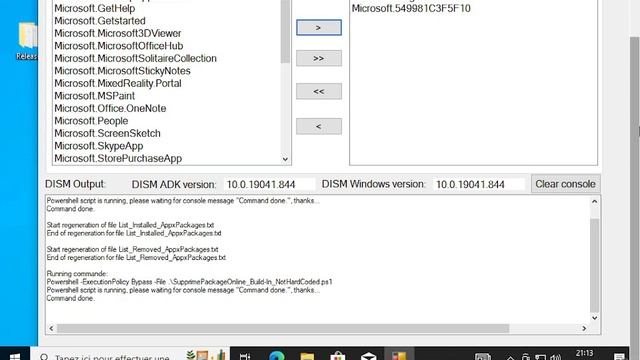Select Microsoft.SkypeApp in the list
The height and width of the screenshot is (360, 640).
tap(99, 146)
